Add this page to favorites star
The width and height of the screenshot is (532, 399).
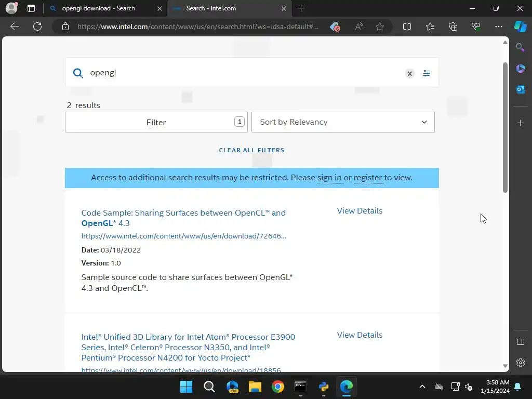click(380, 26)
